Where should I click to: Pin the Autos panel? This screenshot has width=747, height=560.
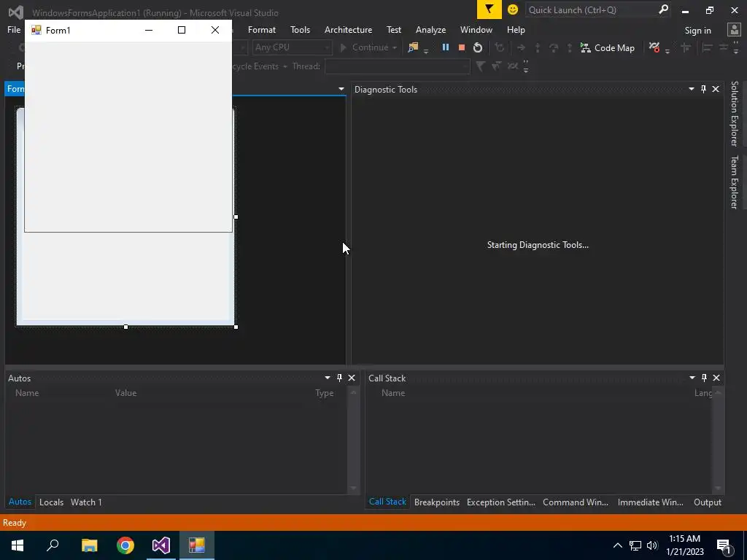[x=339, y=378]
